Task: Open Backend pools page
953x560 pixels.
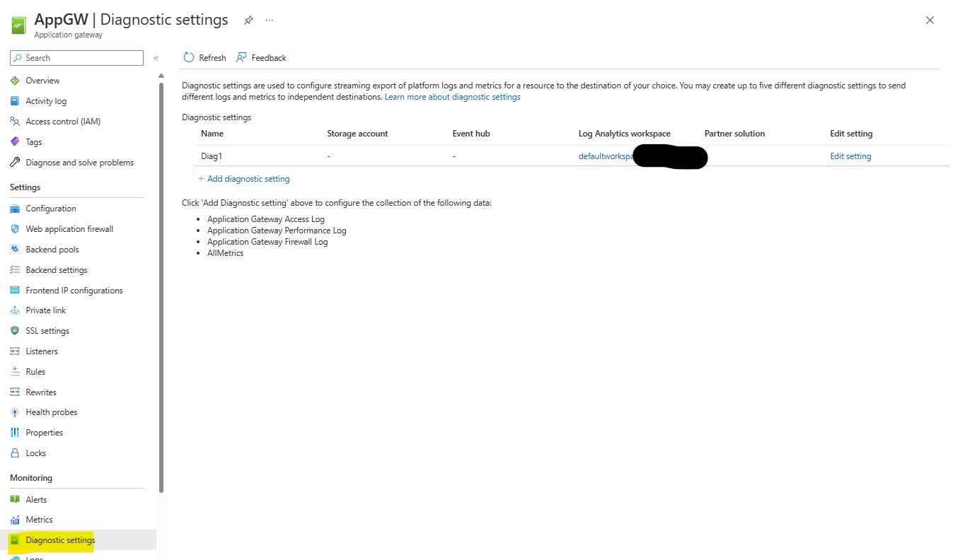Action: tap(52, 250)
